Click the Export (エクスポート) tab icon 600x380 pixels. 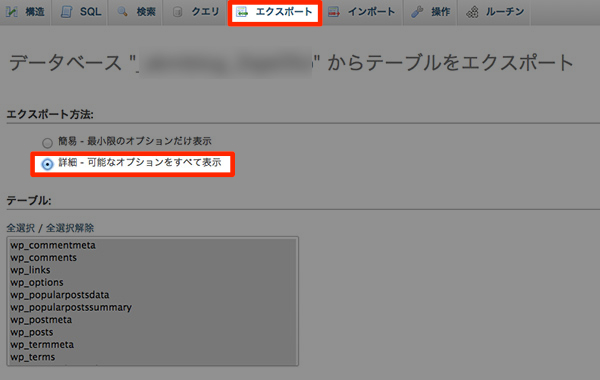click(242, 12)
